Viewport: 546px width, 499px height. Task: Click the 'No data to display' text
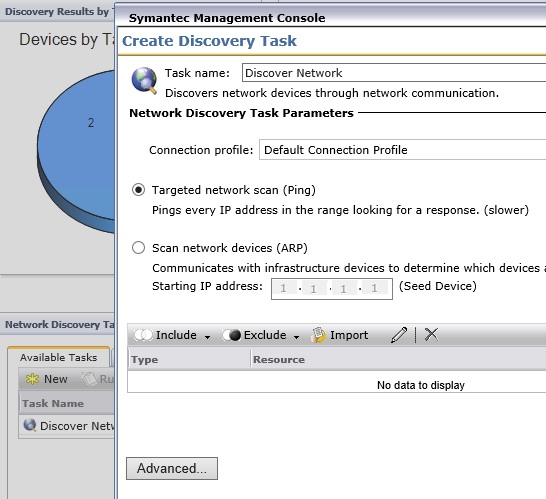pos(421,385)
